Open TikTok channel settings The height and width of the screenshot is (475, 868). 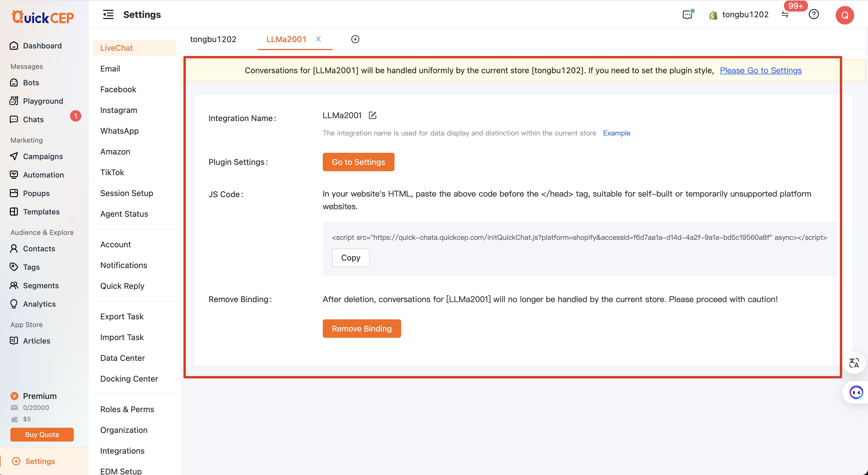pos(112,172)
